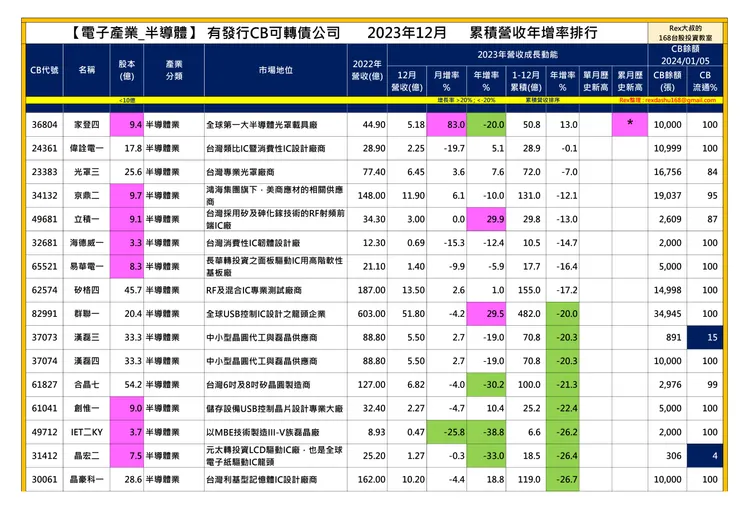Screen dimensions: 740x523
Task: Click the name cell 晶豪科一
Action: tap(87, 479)
